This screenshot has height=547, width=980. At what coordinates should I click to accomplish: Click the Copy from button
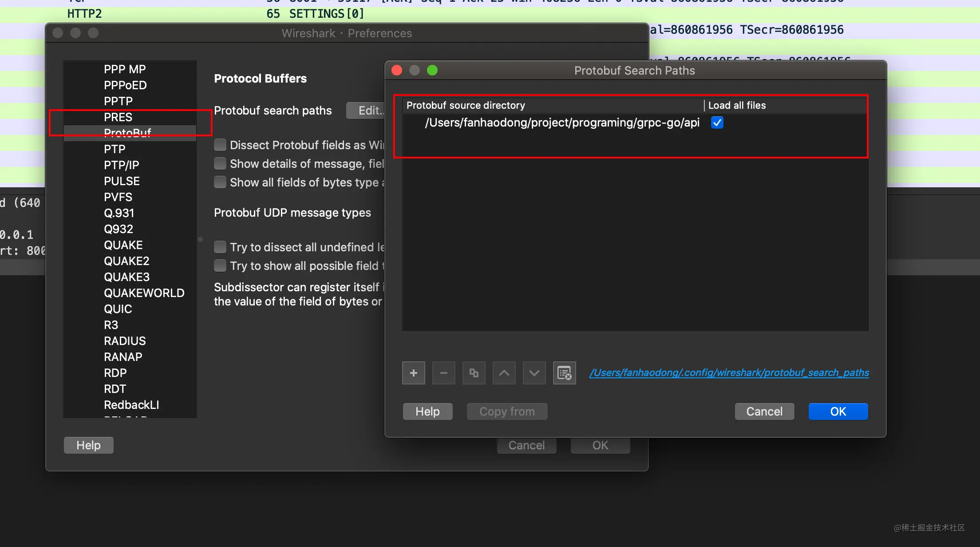(x=507, y=412)
